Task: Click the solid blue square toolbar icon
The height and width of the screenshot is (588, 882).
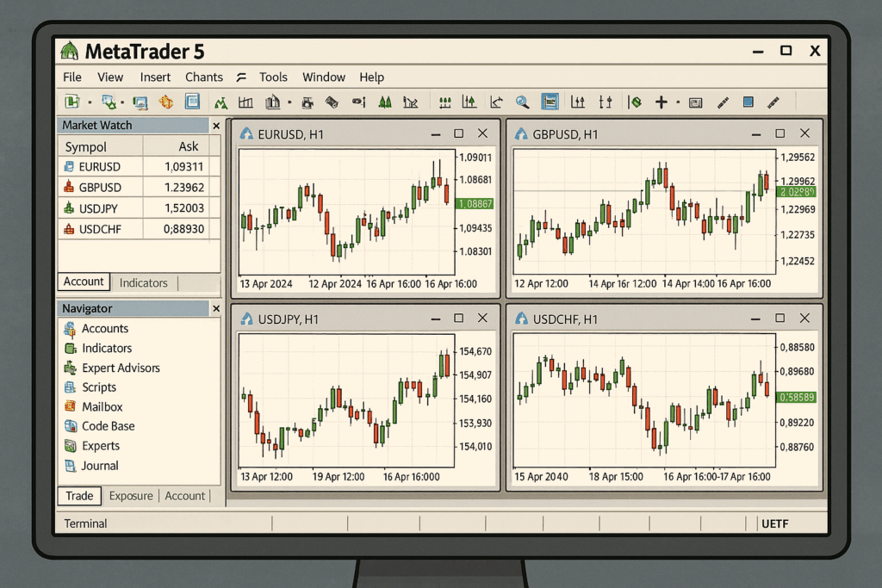Action: 748,102
